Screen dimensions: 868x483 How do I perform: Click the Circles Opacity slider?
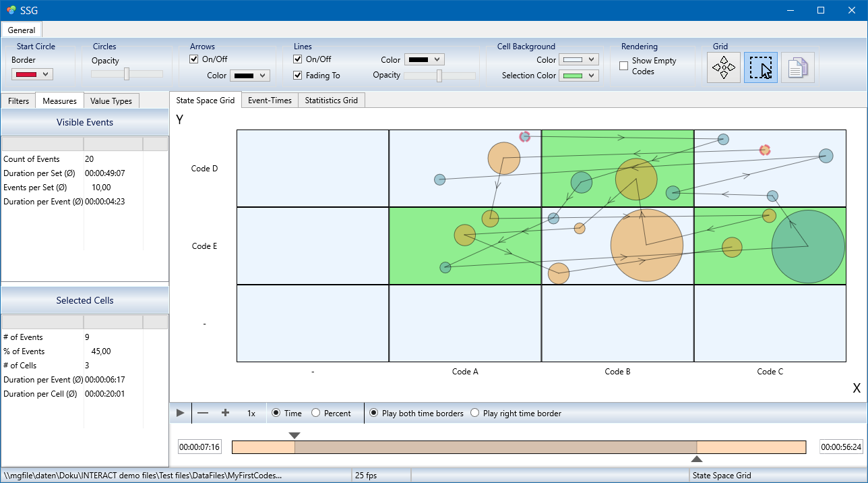127,74
